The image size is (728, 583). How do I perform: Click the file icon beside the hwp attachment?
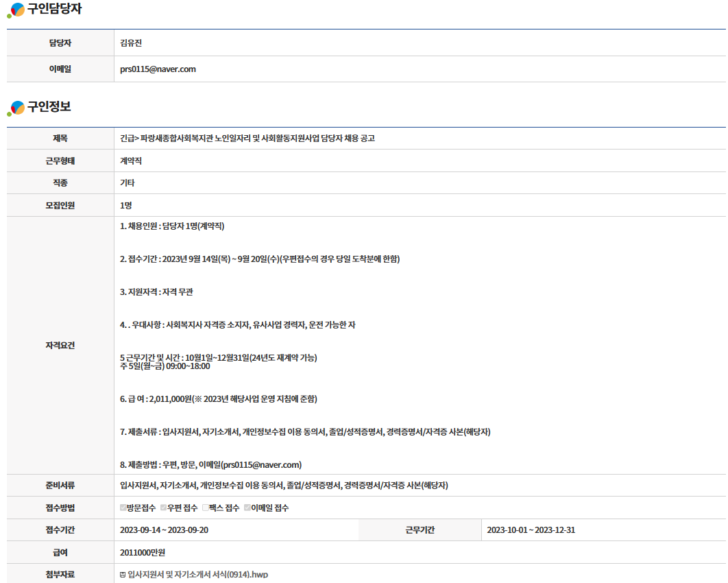coord(123,575)
